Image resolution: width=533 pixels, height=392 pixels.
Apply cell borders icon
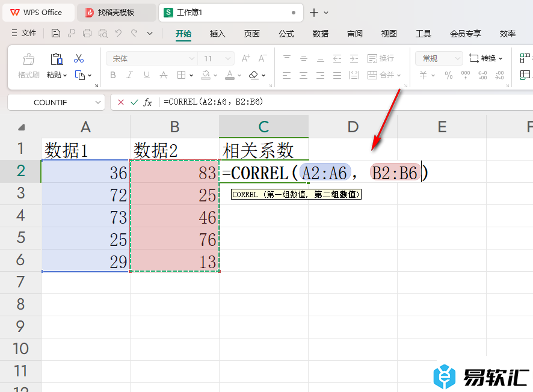coord(181,75)
